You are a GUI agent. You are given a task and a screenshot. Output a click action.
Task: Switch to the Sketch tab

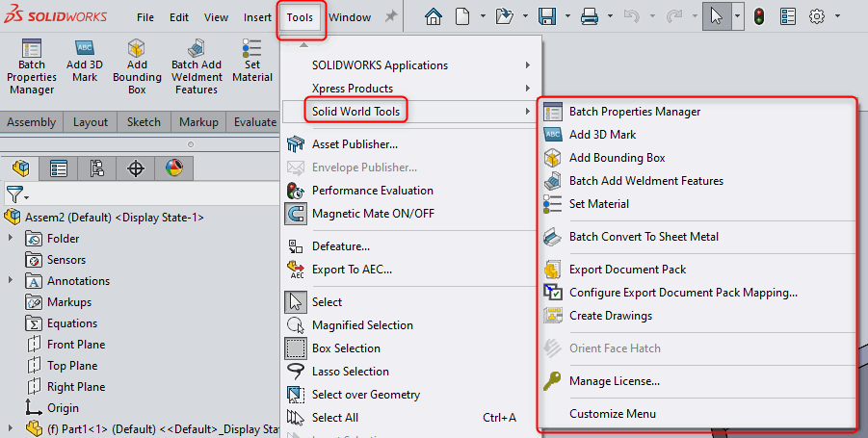pos(145,122)
